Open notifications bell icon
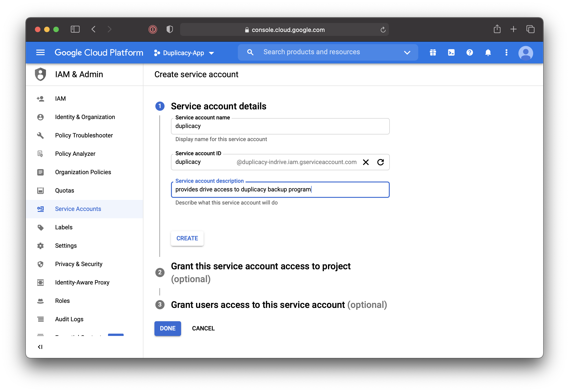This screenshot has height=392, width=569. [x=488, y=52]
